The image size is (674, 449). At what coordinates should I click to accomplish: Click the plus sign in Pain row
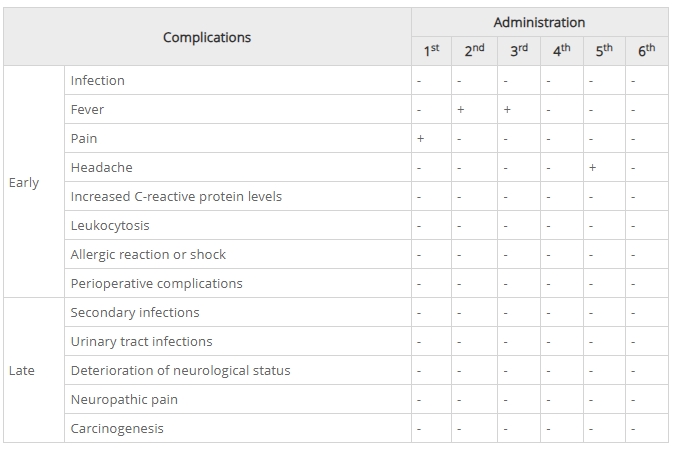[x=420, y=139]
